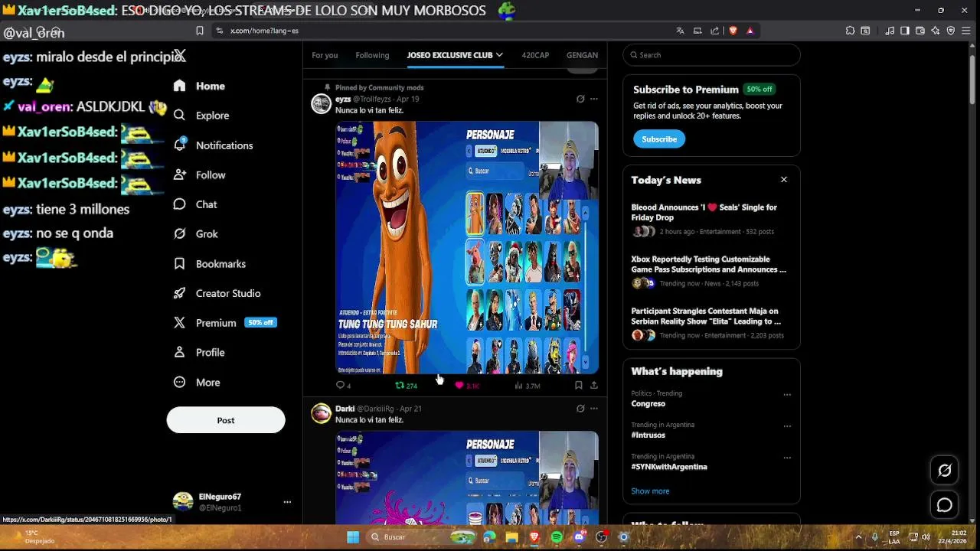
Task: Switch to the GENGAN tab
Action: (x=582, y=55)
